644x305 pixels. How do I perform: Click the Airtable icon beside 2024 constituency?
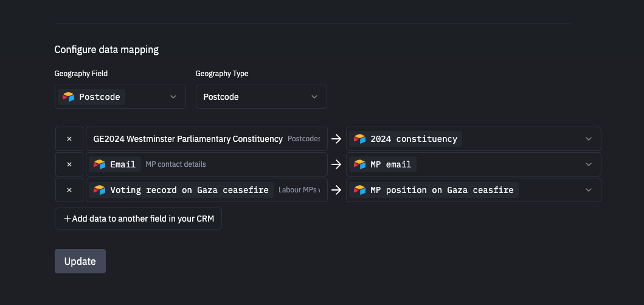tap(360, 139)
